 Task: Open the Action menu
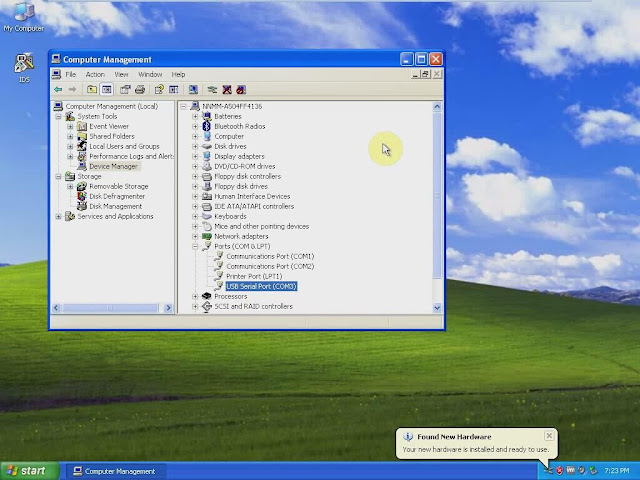[x=95, y=74]
